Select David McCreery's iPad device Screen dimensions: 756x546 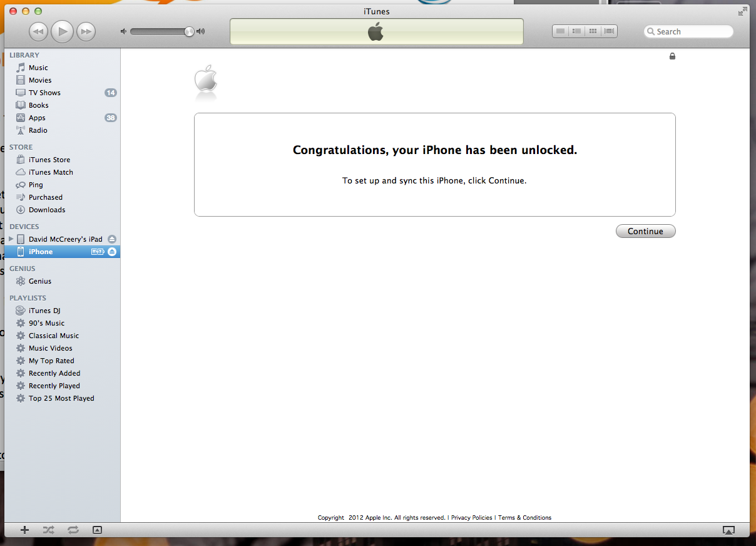(x=65, y=239)
